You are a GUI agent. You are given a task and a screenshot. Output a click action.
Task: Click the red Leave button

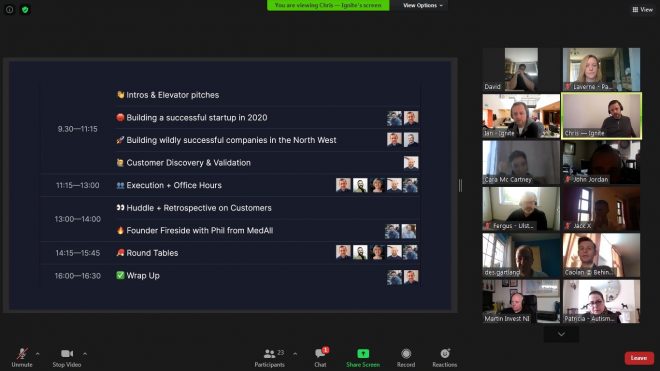tap(639, 358)
